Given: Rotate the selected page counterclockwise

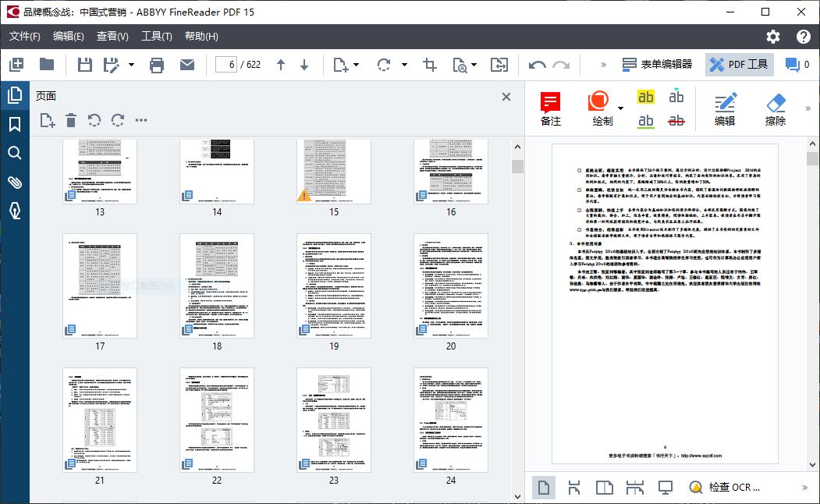Looking at the screenshot, I should [x=94, y=120].
